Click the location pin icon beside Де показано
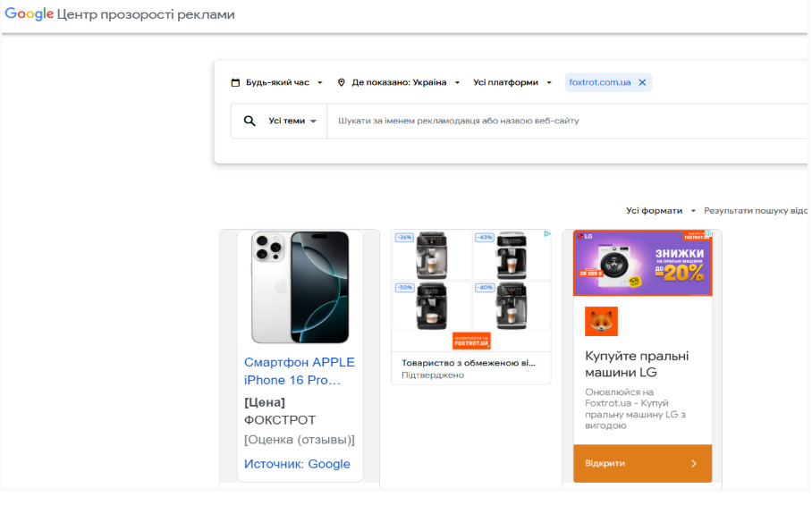Viewport: 812px width, 514px height. click(342, 82)
